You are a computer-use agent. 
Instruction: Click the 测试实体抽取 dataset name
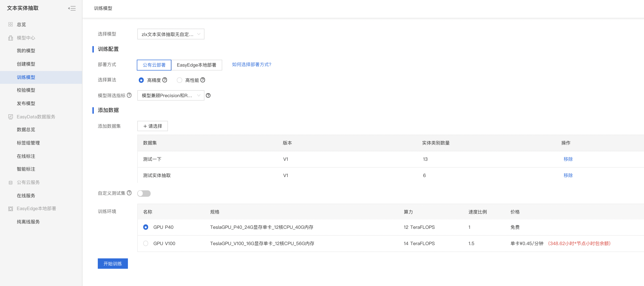coord(157,175)
